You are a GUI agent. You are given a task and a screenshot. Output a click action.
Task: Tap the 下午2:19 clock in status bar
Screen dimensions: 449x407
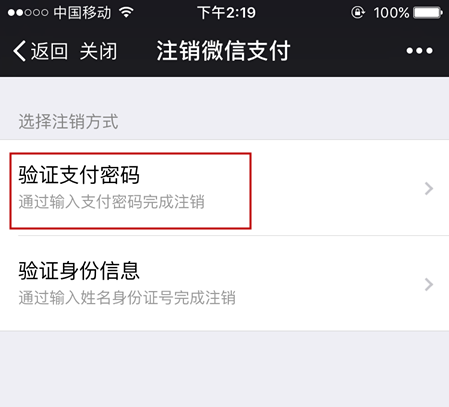[226, 13]
